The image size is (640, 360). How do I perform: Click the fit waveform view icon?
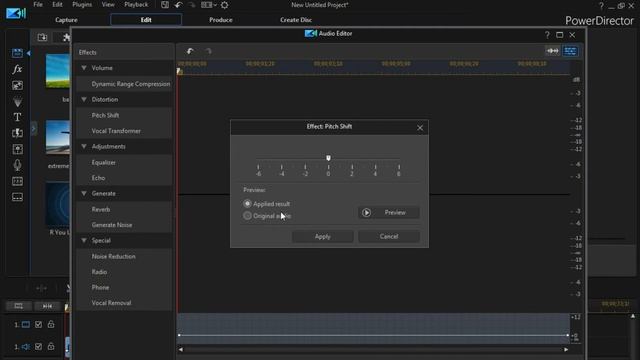(x=553, y=51)
